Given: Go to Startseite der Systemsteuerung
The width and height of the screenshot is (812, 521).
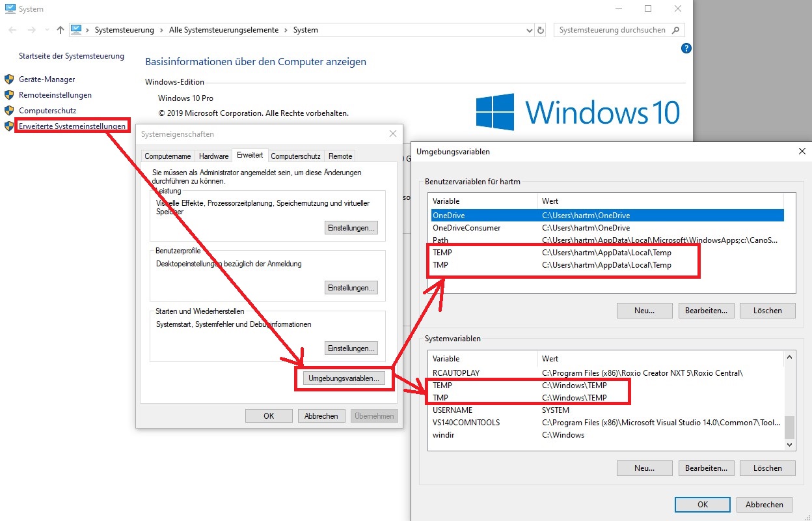Looking at the screenshot, I should 72,56.
